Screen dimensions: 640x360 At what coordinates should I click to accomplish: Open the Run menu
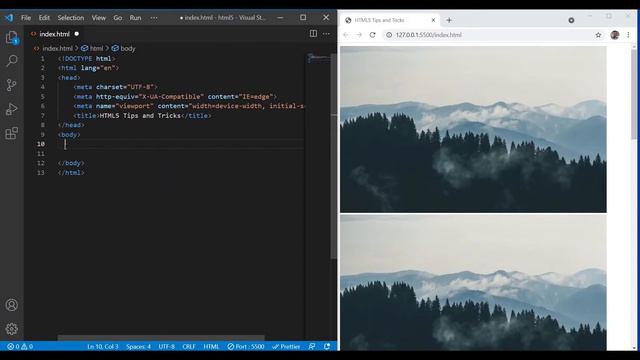(135, 18)
